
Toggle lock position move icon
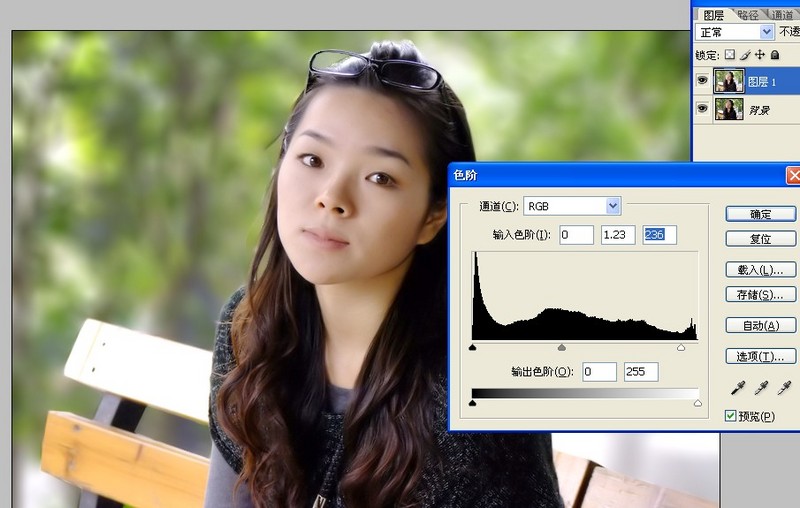760,54
